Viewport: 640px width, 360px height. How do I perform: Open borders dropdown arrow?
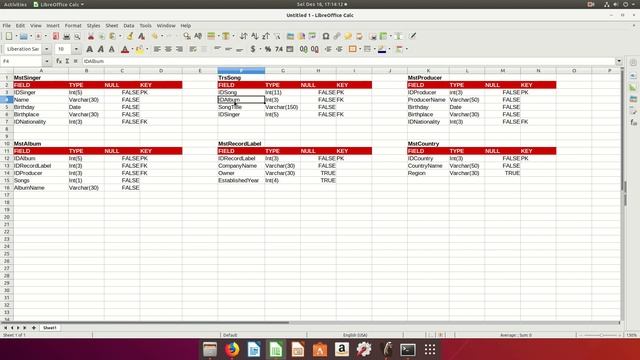tap(360, 49)
